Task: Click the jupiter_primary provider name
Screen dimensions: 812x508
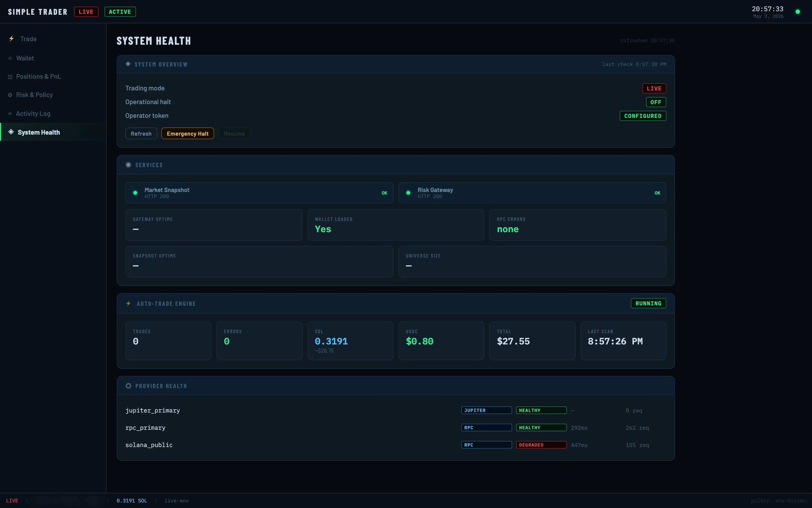Action: coord(153,410)
